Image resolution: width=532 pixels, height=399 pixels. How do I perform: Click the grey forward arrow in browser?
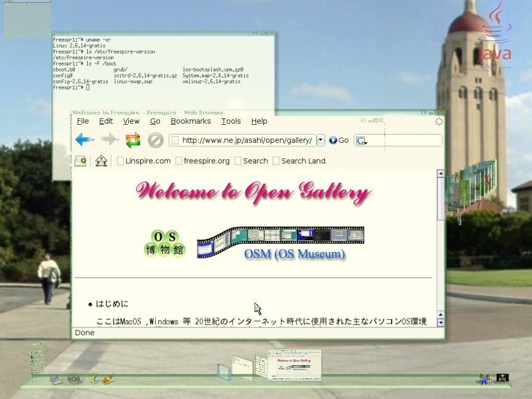pyautogui.click(x=108, y=139)
